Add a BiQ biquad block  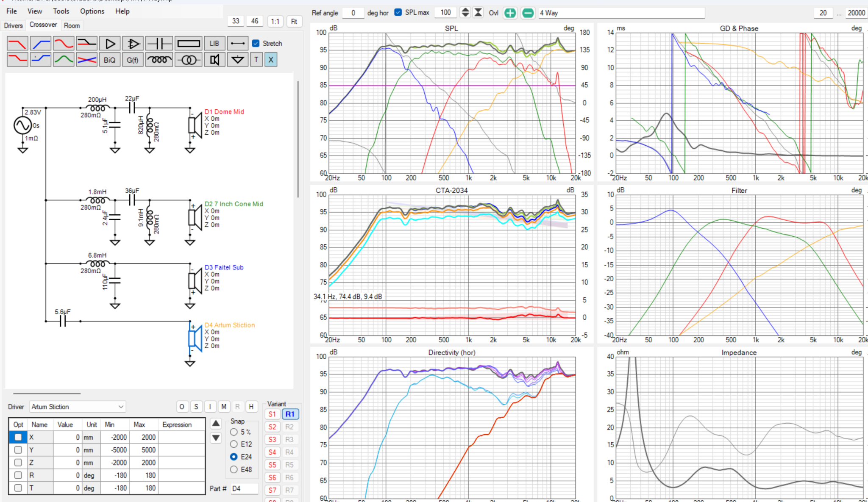pyautogui.click(x=110, y=60)
